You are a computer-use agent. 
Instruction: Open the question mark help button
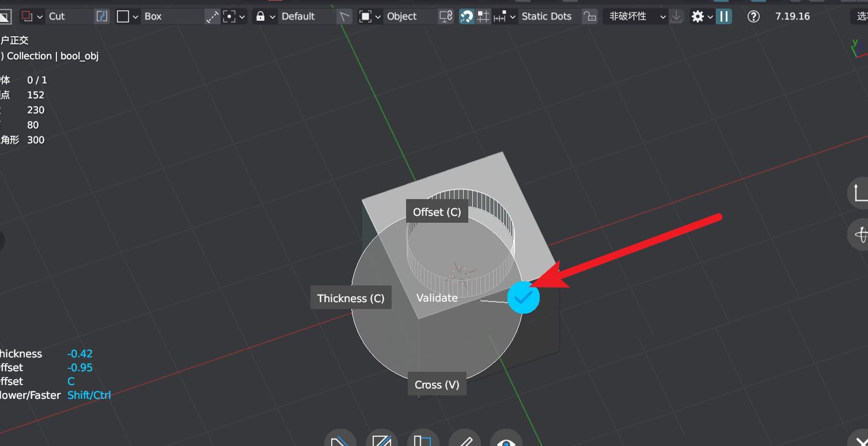tap(753, 17)
